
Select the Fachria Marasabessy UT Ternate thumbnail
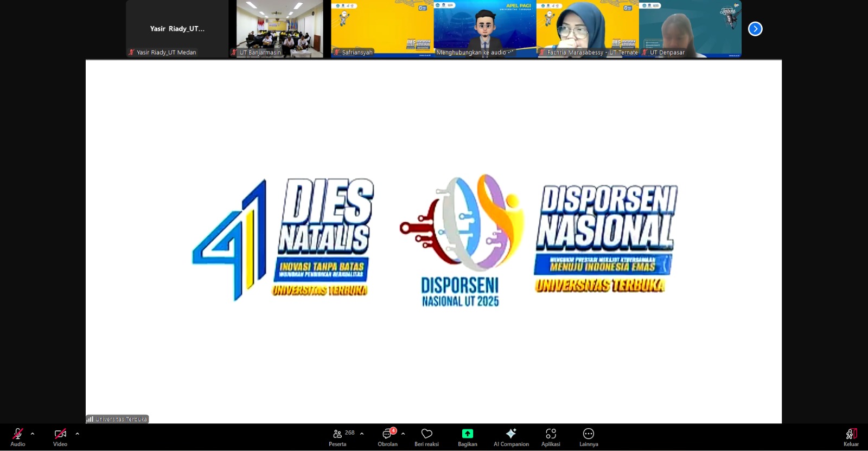(588, 29)
